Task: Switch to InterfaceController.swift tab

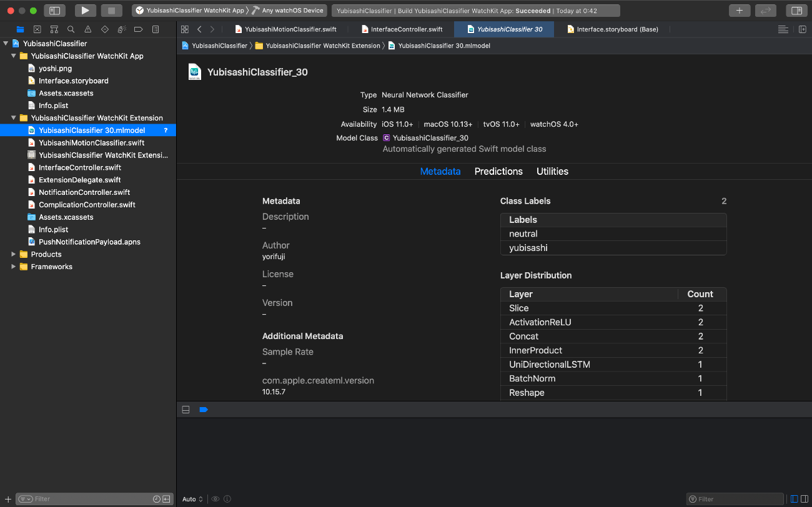Action: pyautogui.click(x=403, y=29)
